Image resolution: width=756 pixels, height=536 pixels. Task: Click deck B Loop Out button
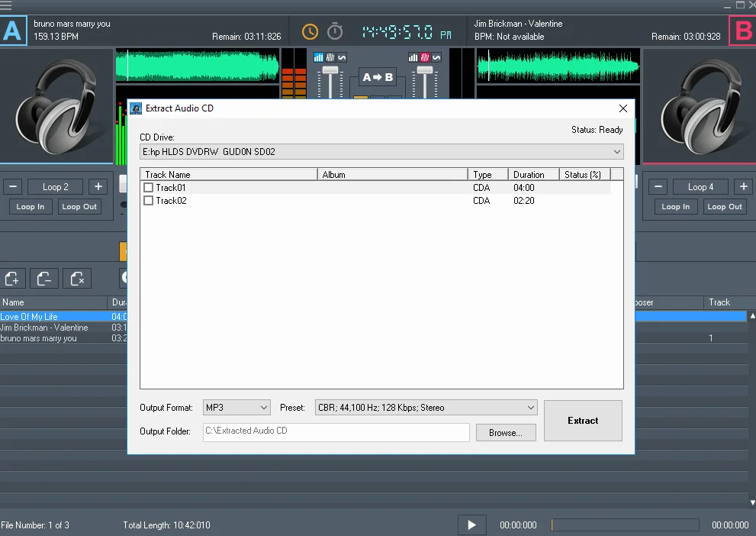pyautogui.click(x=725, y=206)
